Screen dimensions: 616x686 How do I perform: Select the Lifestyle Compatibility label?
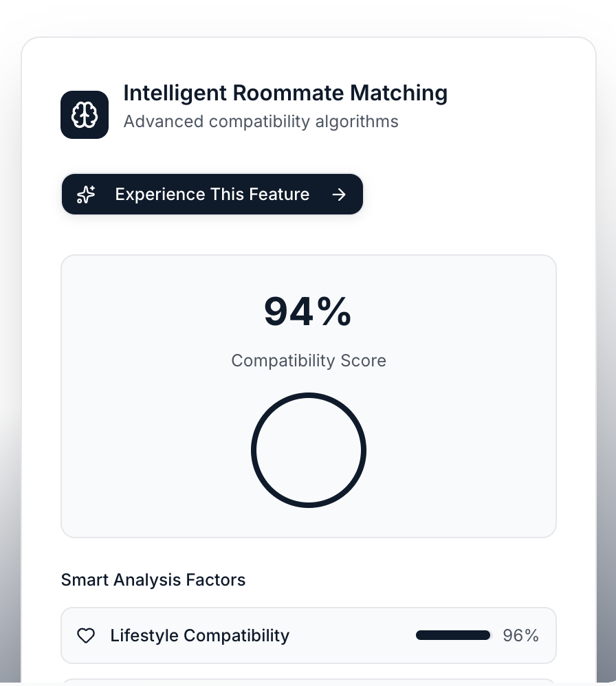click(x=199, y=636)
